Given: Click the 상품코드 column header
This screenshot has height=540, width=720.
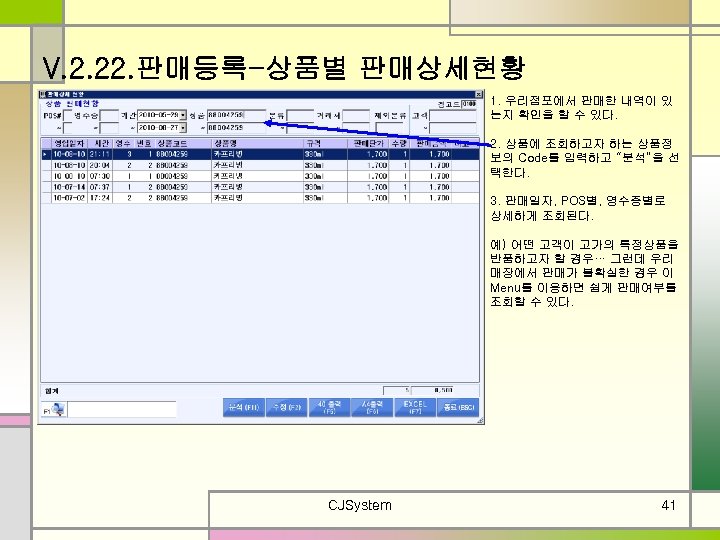Looking at the screenshot, I should [182, 143].
